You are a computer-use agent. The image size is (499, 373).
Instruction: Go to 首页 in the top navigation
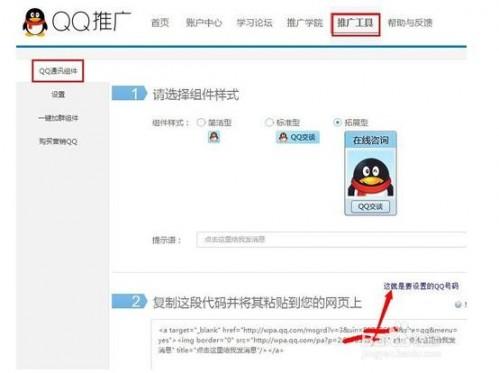[x=160, y=23]
